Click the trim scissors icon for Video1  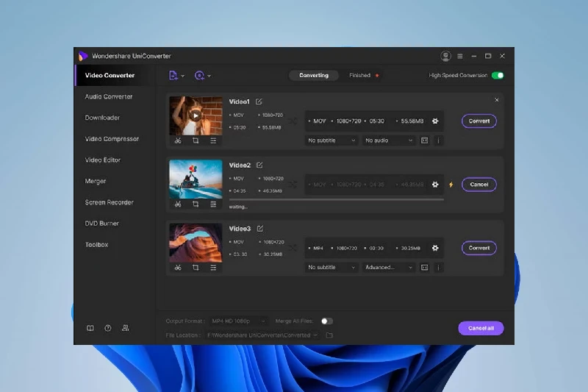coord(178,140)
